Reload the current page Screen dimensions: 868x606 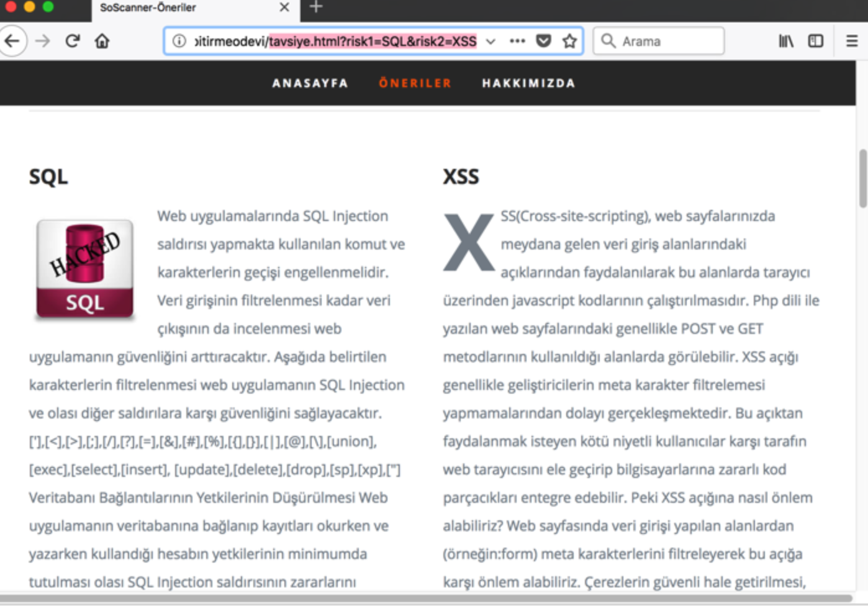pos(73,41)
